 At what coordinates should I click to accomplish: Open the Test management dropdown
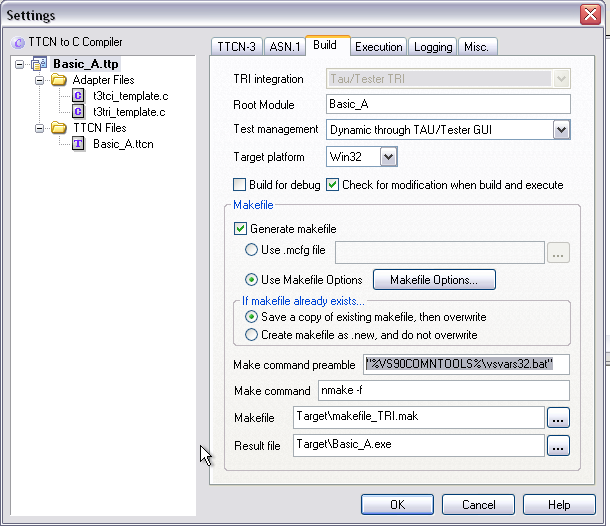561,130
